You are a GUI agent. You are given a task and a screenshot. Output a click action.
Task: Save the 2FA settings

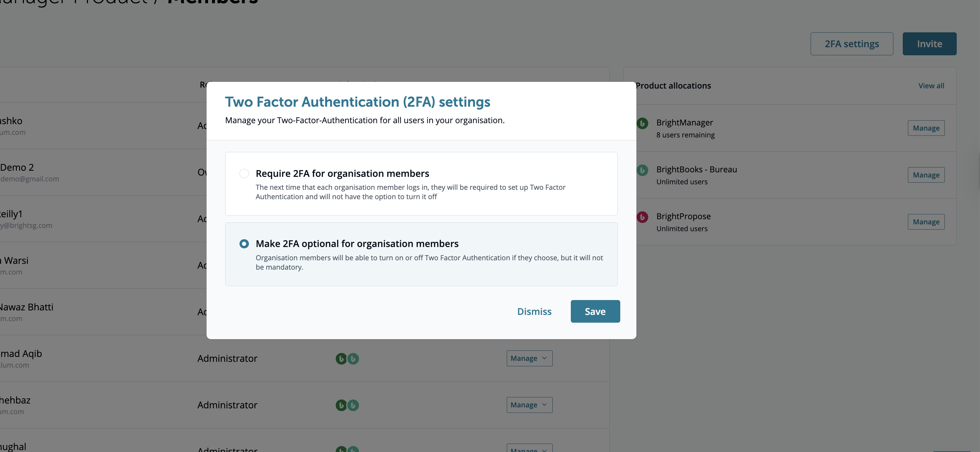[x=595, y=311]
